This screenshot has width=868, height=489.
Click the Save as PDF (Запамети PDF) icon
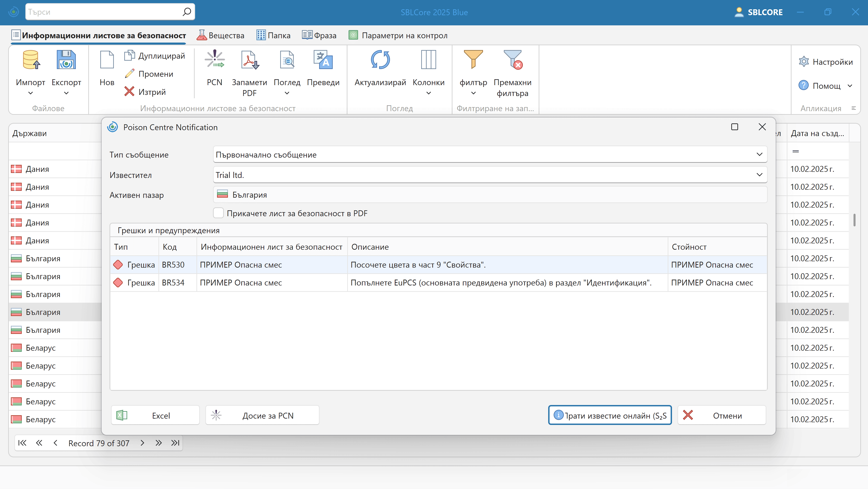point(249,60)
